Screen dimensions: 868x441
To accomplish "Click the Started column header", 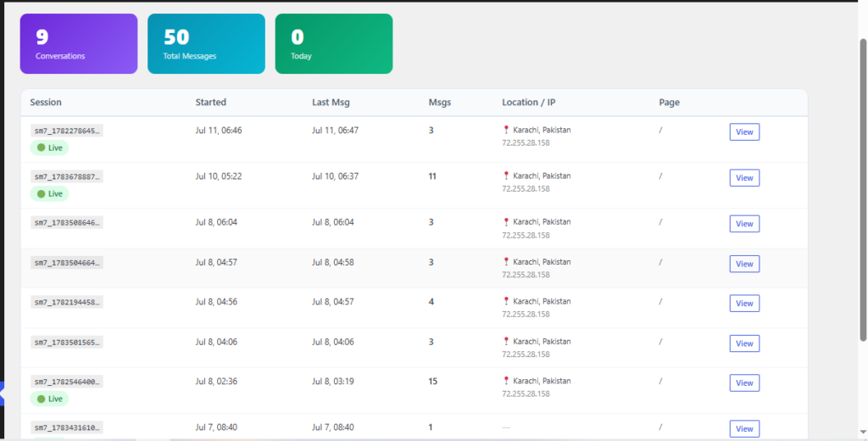I will pyautogui.click(x=211, y=103).
